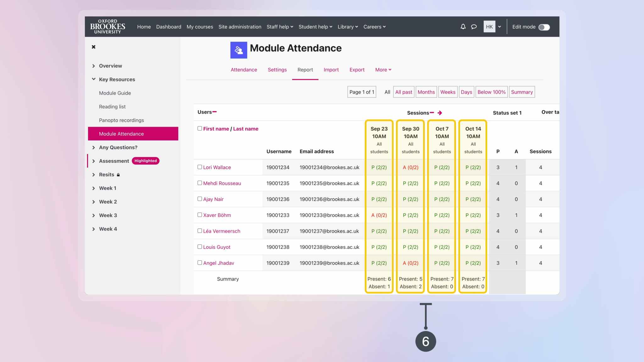Click the Module Attendance module icon

[x=238, y=49]
